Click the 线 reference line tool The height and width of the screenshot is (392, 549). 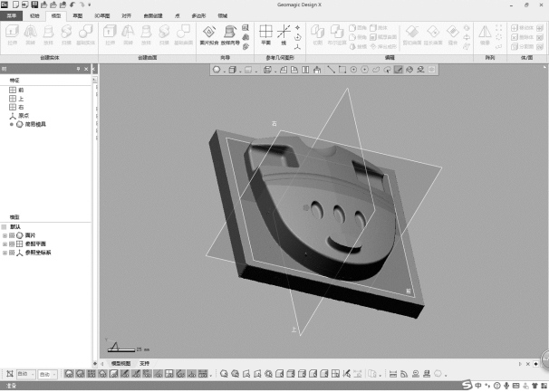[284, 33]
